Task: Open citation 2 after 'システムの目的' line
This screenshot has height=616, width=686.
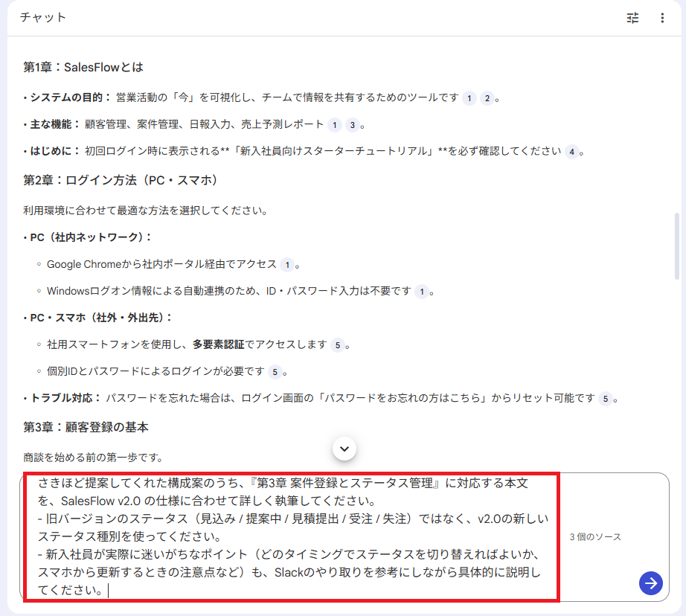Action: [487, 98]
